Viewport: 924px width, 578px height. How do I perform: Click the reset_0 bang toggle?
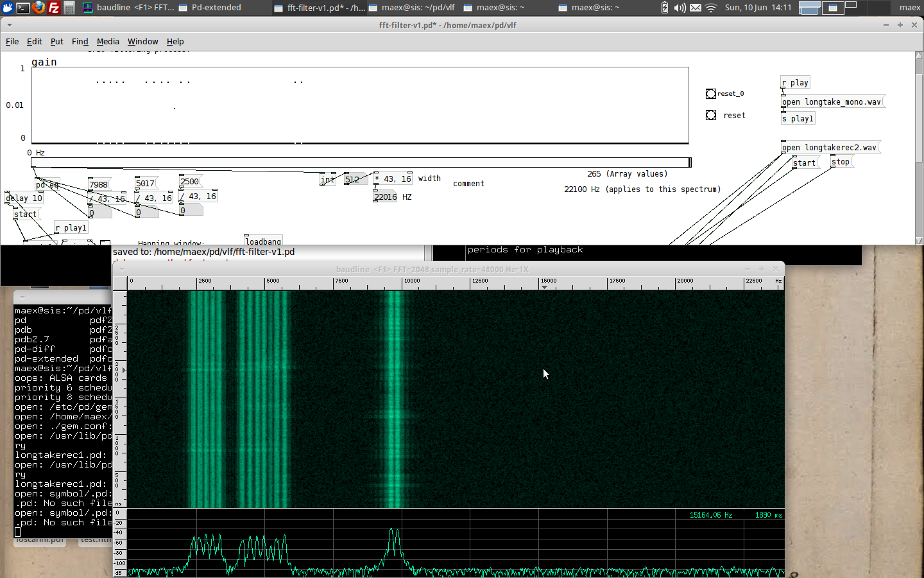click(x=711, y=94)
